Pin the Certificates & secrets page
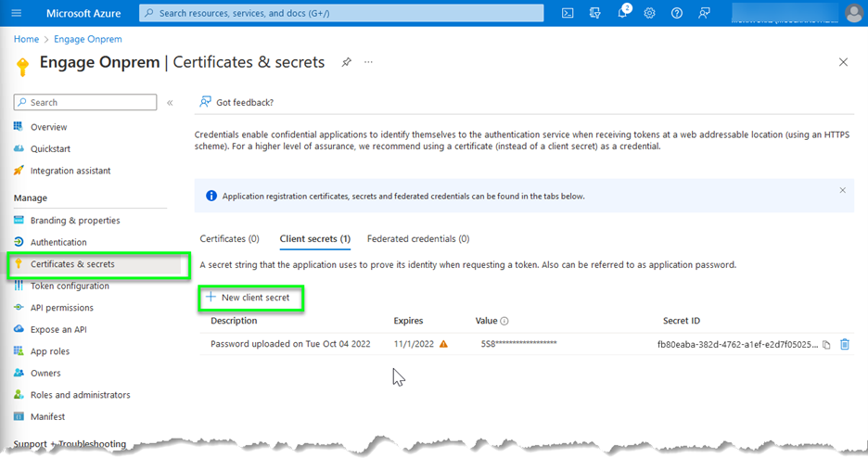 coord(346,62)
